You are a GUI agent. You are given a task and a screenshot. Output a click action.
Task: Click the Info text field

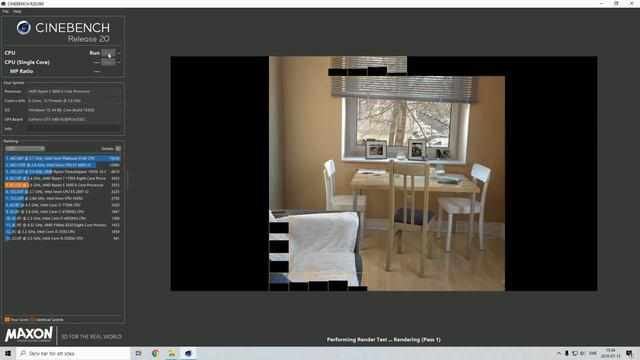(74, 129)
